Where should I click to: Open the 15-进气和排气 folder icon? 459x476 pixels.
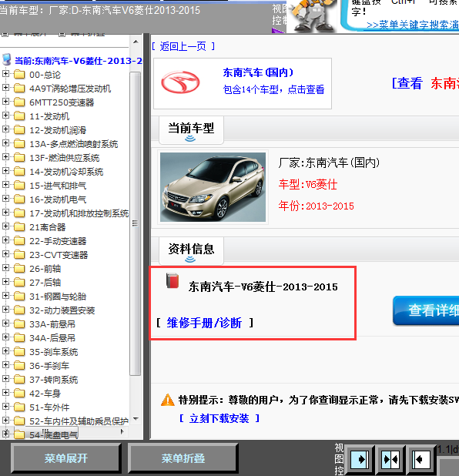point(19,185)
